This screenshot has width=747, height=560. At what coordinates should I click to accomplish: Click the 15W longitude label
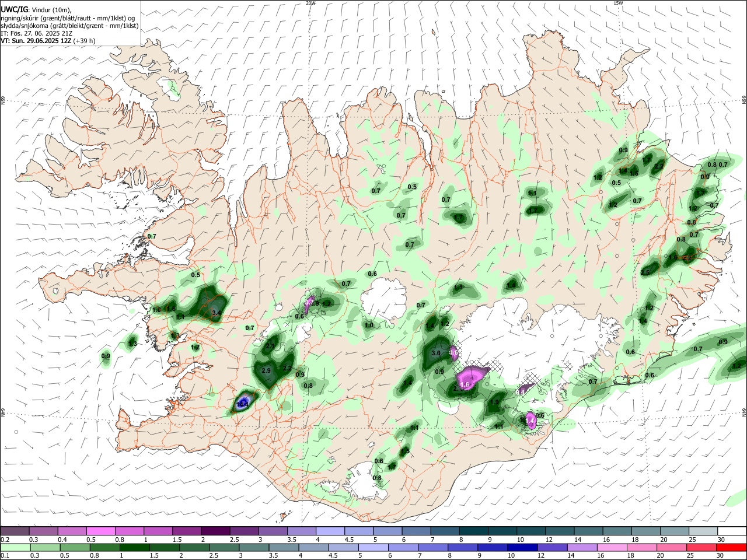pos(618,3)
